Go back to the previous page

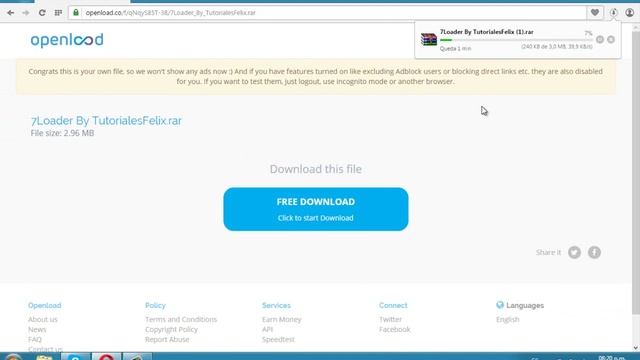click(x=11, y=13)
